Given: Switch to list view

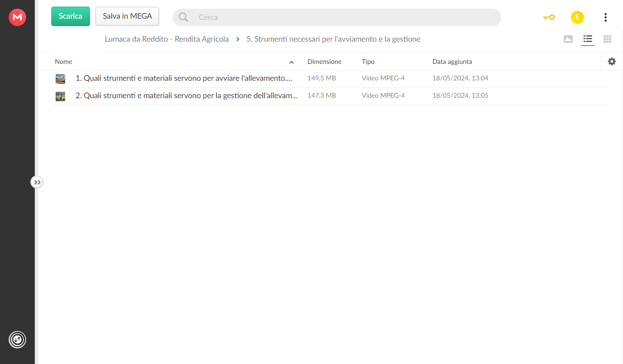Looking at the screenshot, I should pos(588,39).
